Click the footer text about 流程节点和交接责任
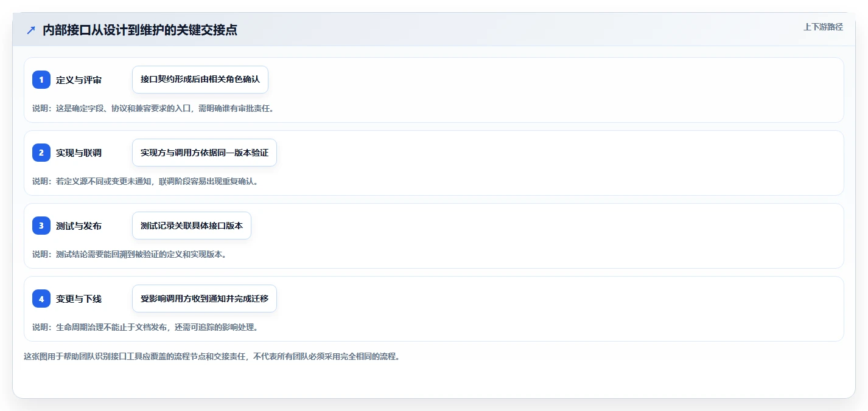This screenshot has width=868, height=411. pos(211,356)
